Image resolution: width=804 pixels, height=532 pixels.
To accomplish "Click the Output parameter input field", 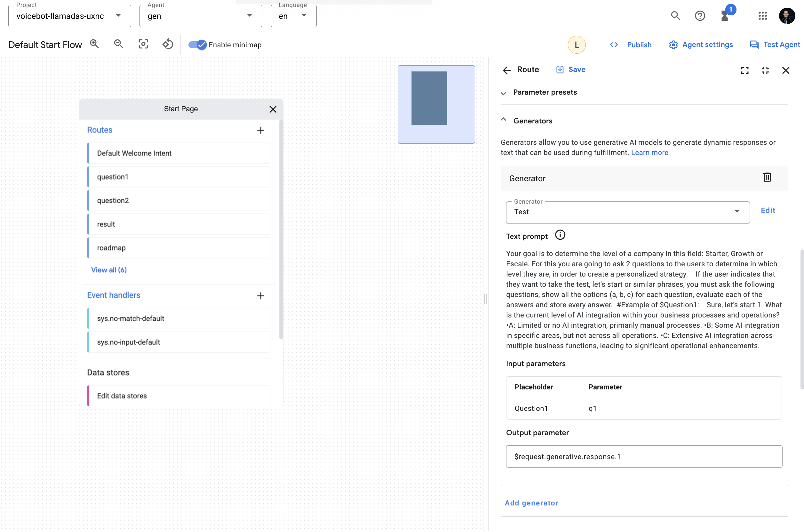I will (x=644, y=457).
